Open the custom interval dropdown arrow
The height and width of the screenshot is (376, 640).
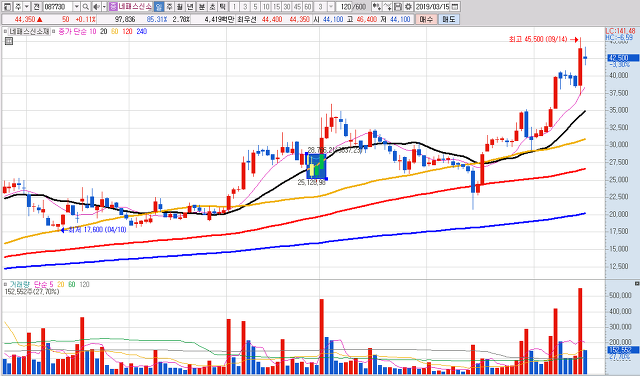[331, 7]
